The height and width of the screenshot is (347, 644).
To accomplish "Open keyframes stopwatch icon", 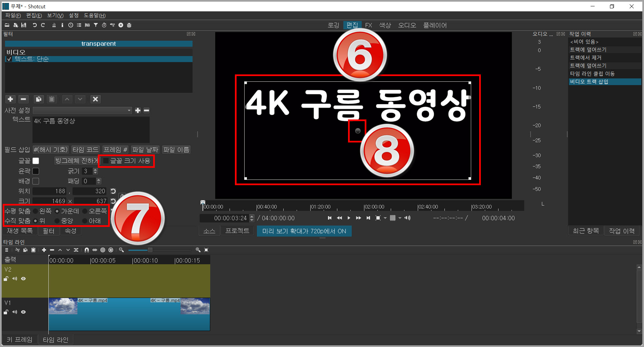I will pos(104,25).
